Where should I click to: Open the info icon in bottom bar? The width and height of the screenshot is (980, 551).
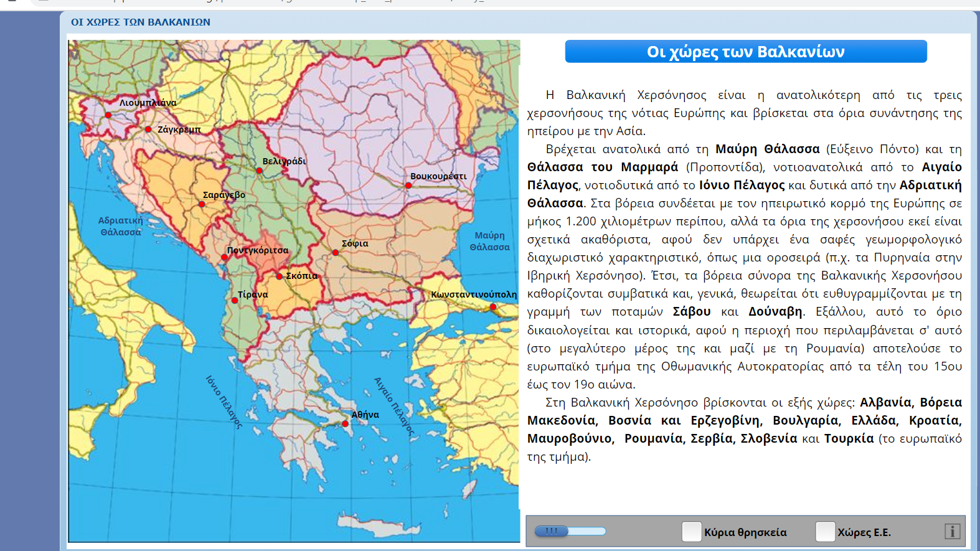pos(952,531)
